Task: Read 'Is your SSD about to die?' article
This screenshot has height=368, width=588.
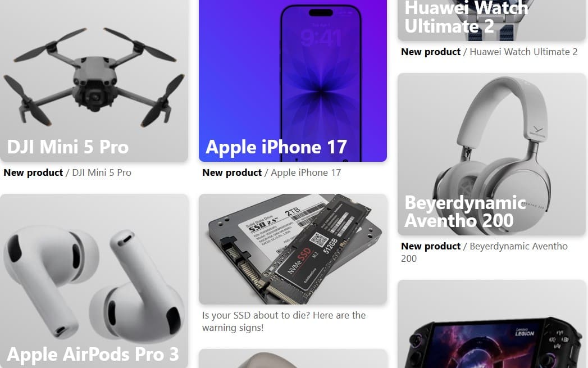Action: (x=284, y=321)
